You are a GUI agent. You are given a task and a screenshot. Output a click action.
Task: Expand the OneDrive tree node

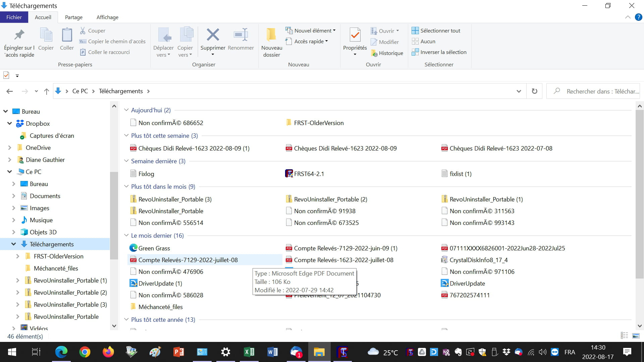coord(10,147)
